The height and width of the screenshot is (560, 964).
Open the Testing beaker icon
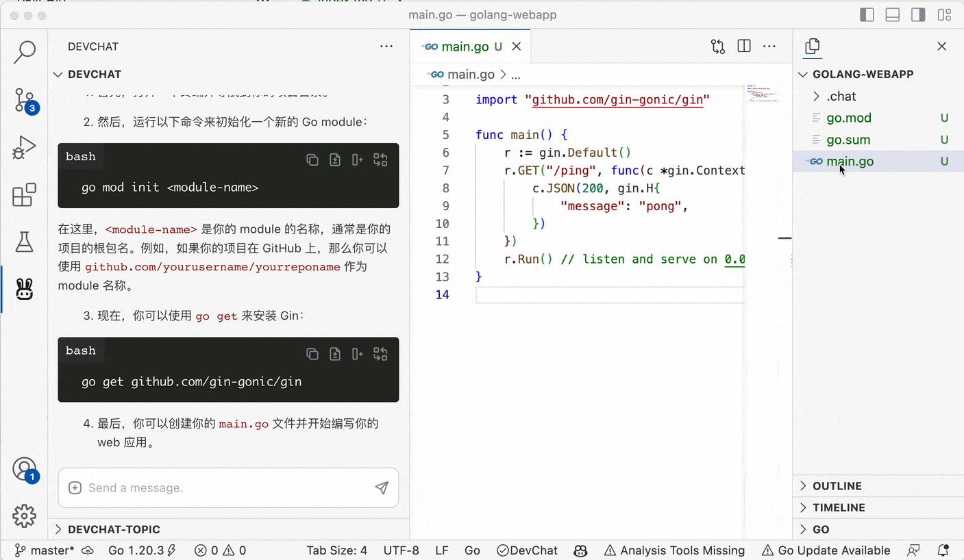pyautogui.click(x=24, y=242)
